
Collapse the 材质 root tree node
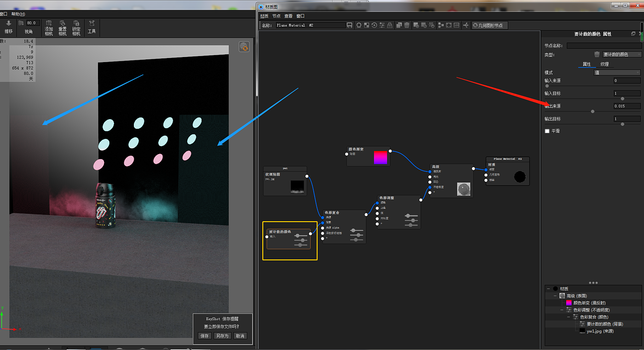[x=548, y=289]
